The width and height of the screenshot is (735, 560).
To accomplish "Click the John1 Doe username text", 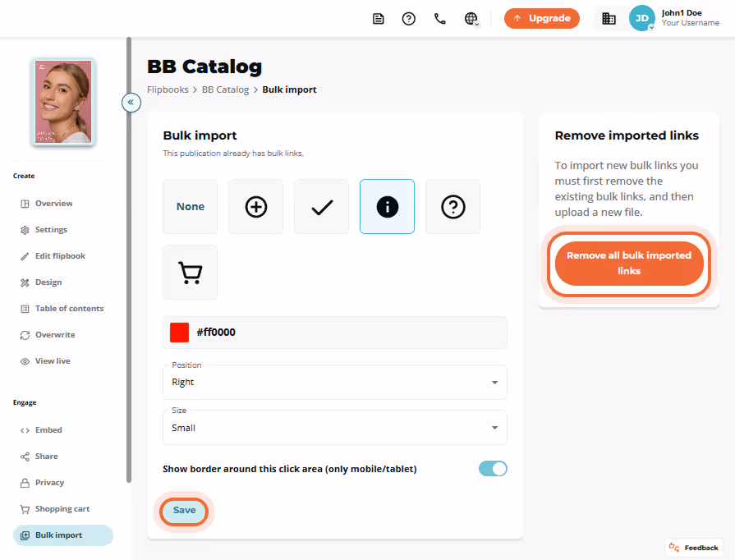I will [682, 13].
